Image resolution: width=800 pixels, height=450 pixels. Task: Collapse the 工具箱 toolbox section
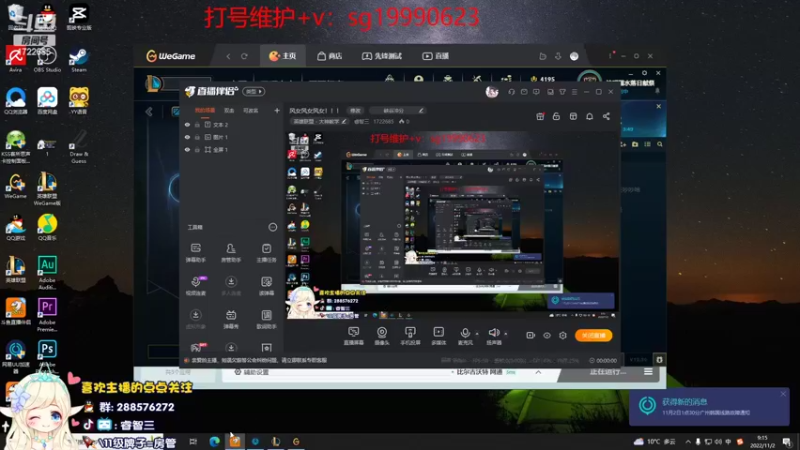click(272, 227)
